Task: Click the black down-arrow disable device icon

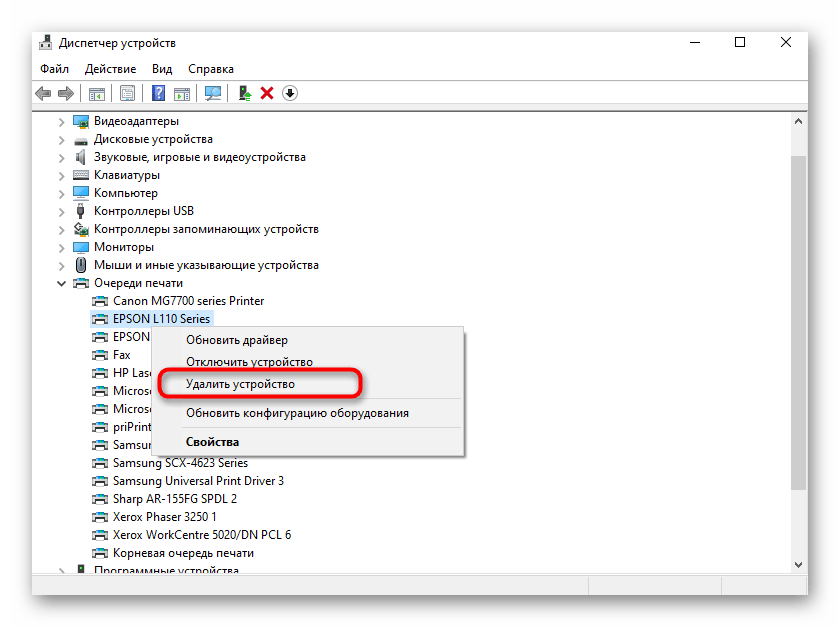Action: (290, 93)
